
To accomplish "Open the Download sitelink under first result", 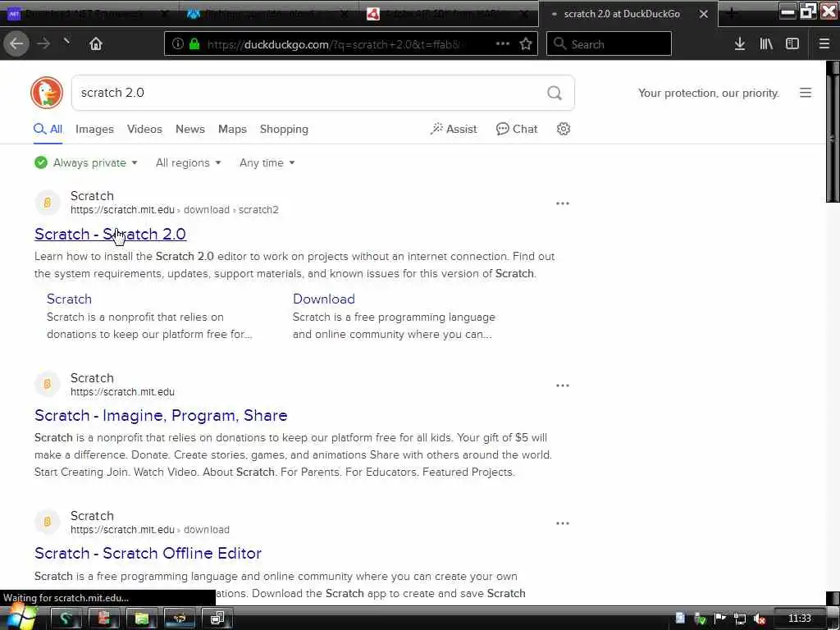I will pos(323,299).
